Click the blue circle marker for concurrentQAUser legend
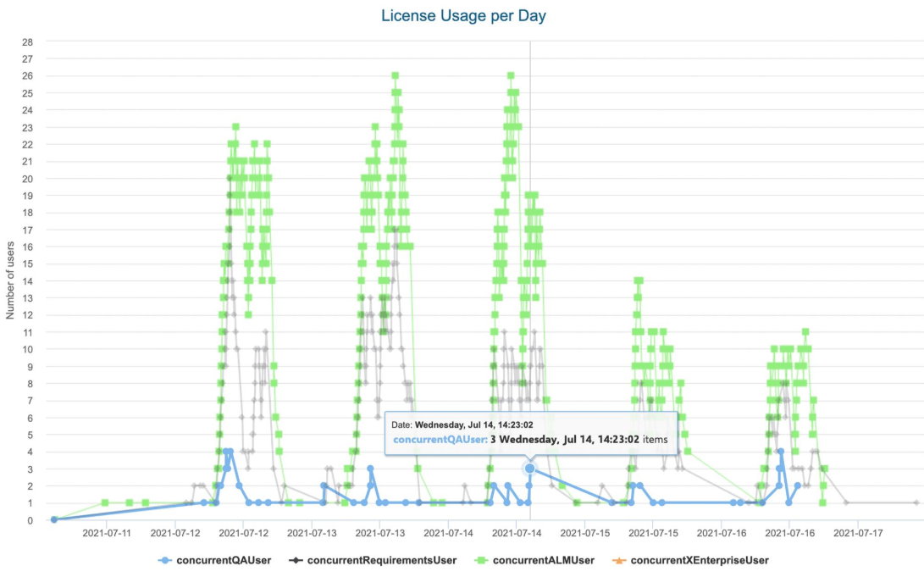 point(165,560)
